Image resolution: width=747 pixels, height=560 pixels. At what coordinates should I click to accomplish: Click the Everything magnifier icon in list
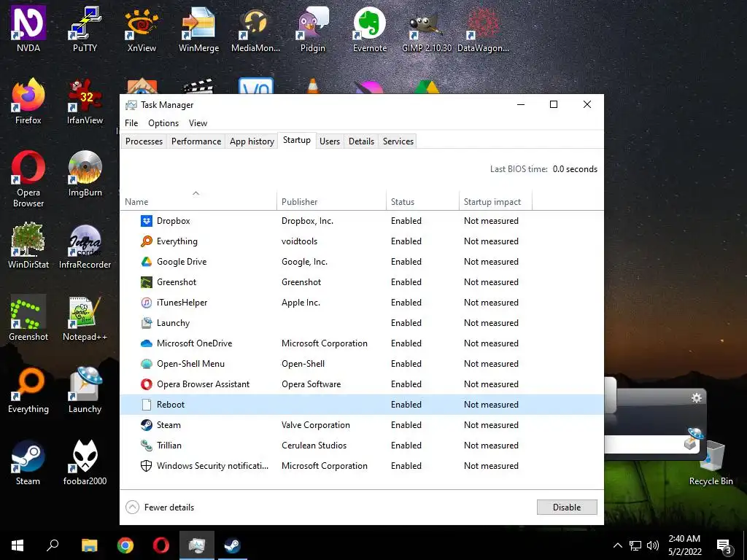tap(146, 241)
